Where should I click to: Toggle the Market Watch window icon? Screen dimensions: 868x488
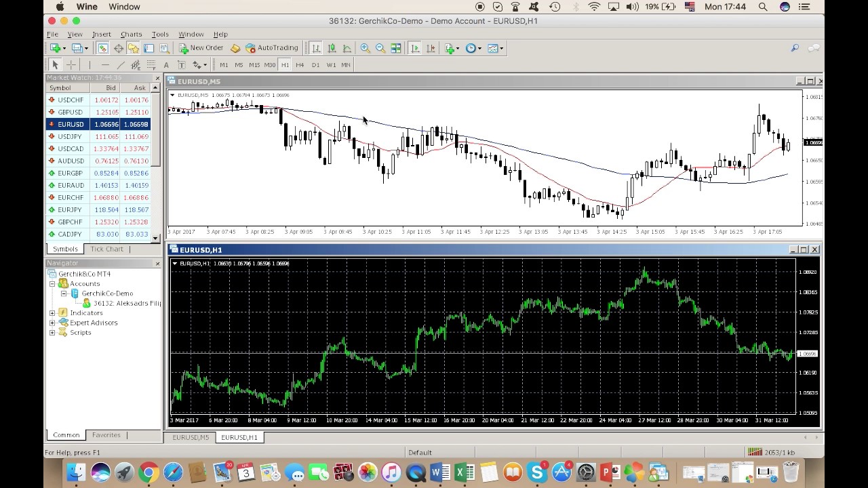(x=102, y=48)
